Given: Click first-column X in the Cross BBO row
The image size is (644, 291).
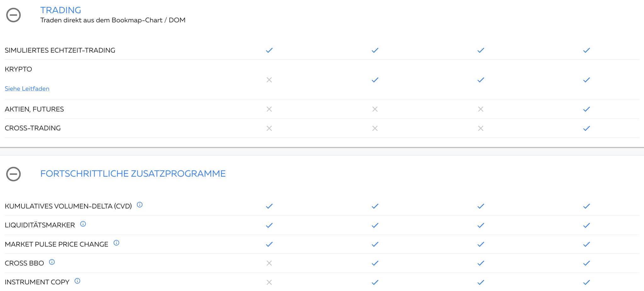Looking at the screenshot, I should (269, 263).
